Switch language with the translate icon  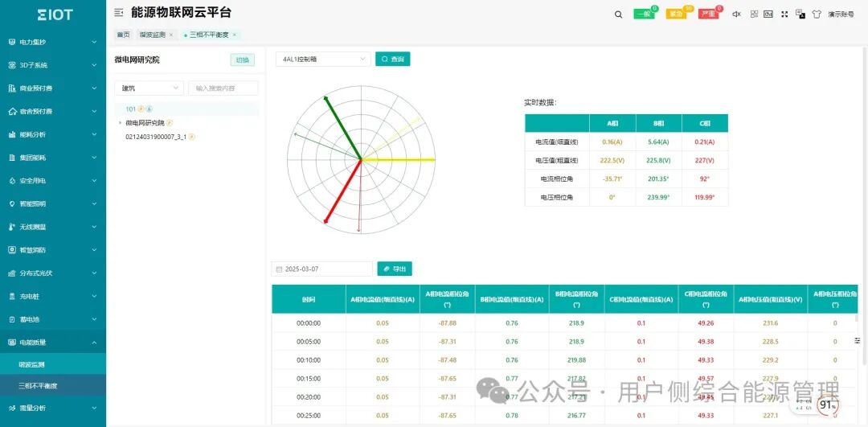[x=800, y=14]
